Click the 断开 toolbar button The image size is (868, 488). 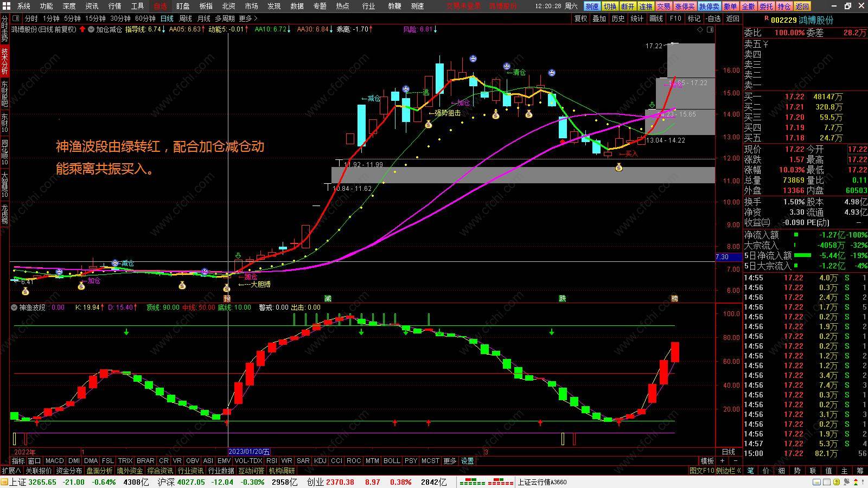(x=628, y=7)
